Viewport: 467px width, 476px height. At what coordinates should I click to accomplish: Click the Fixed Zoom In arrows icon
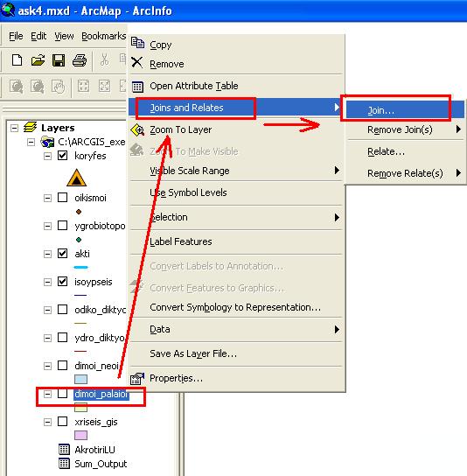pyautogui.click(x=83, y=86)
